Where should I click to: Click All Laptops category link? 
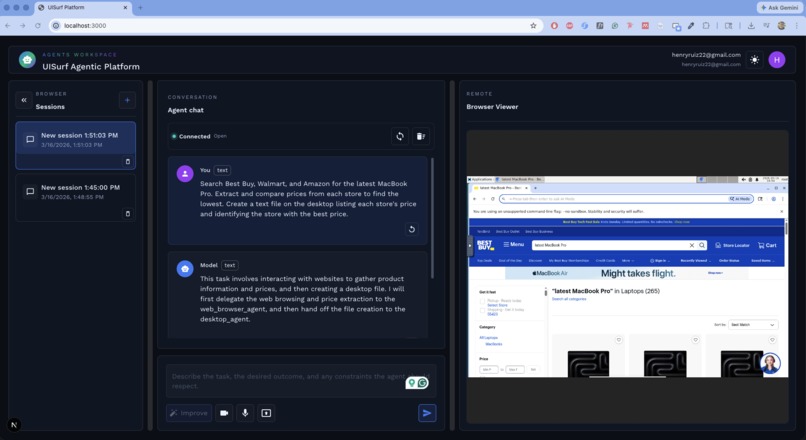488,338
